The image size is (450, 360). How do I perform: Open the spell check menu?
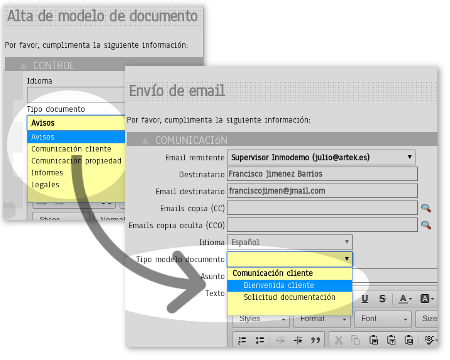click(x=430, y=340)
